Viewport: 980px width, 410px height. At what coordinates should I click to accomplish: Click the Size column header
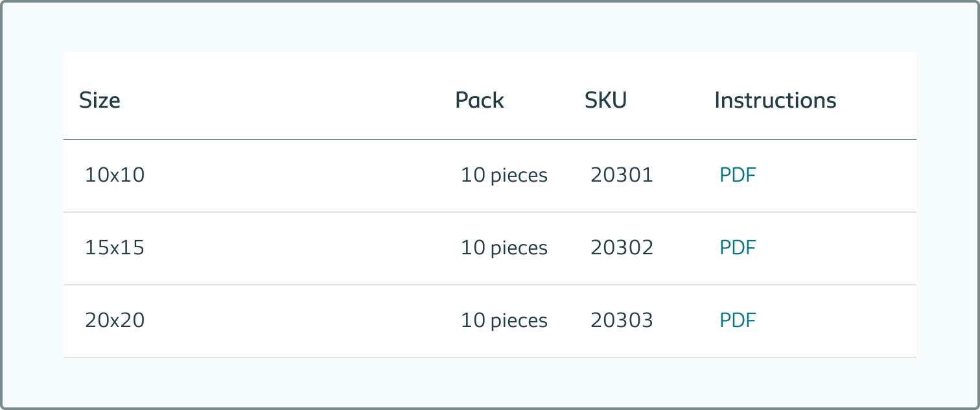coord(100,100)
